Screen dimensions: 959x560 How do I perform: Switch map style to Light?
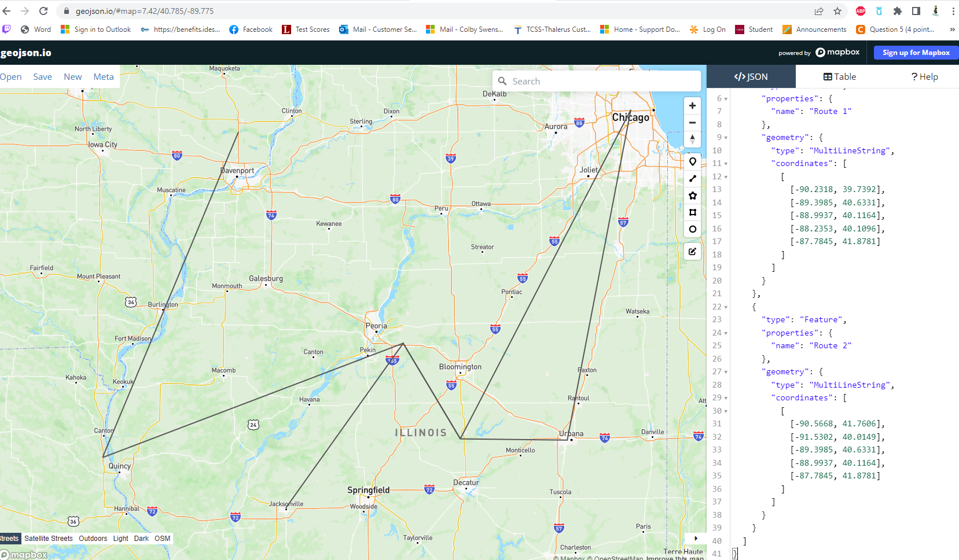tap(120, 539)
